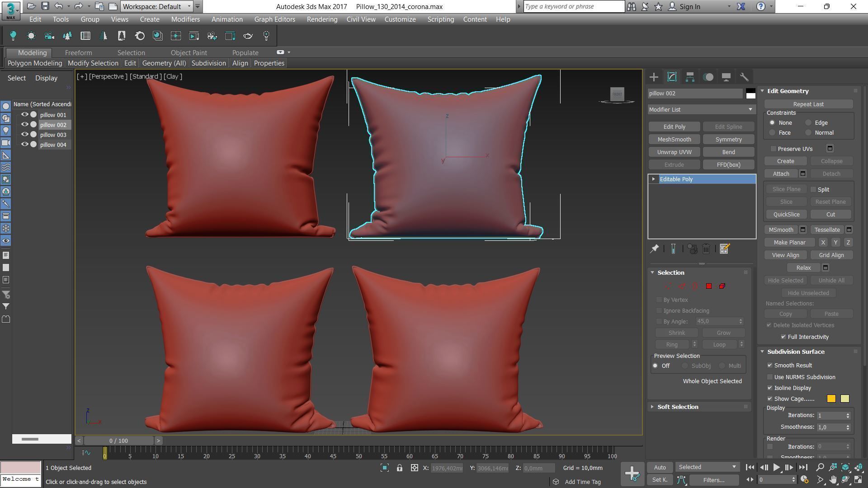Image resolution: width=868 pixels, height=488 pixels.
Task: Open the Graph Editors menu
Action: [x=274, y=19]
